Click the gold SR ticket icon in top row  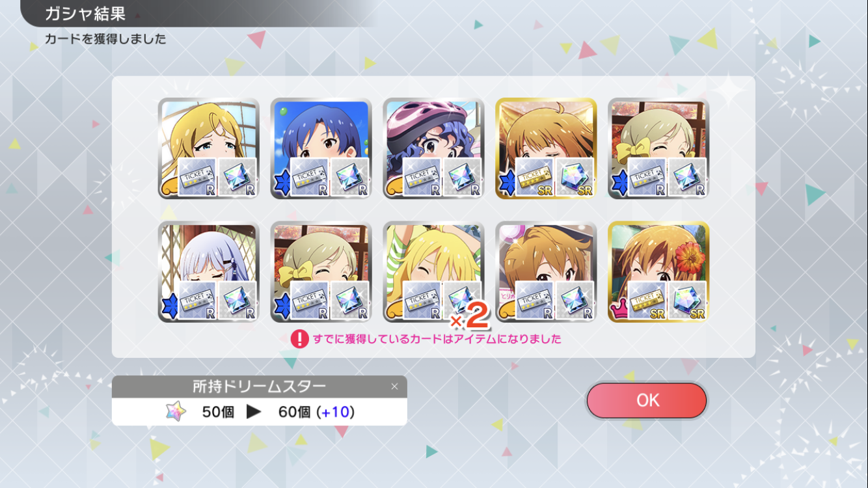click(x=535, y=177)
